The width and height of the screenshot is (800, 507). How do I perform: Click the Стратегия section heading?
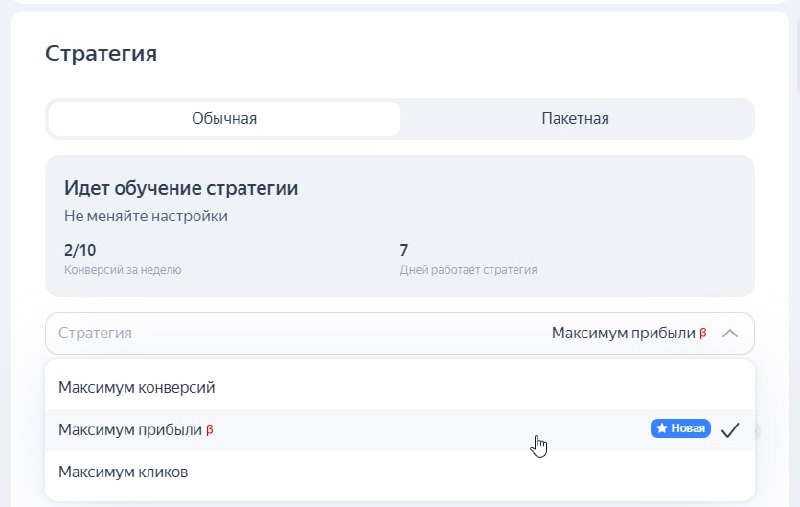coord(101,53)
